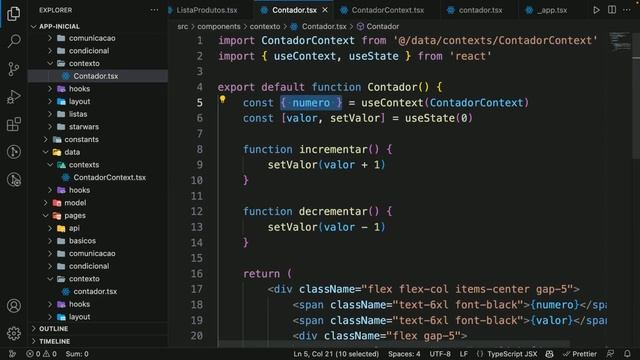Collapse the pages folder chevron
This screenshot has height=360, width=640.
click(46, 216)
